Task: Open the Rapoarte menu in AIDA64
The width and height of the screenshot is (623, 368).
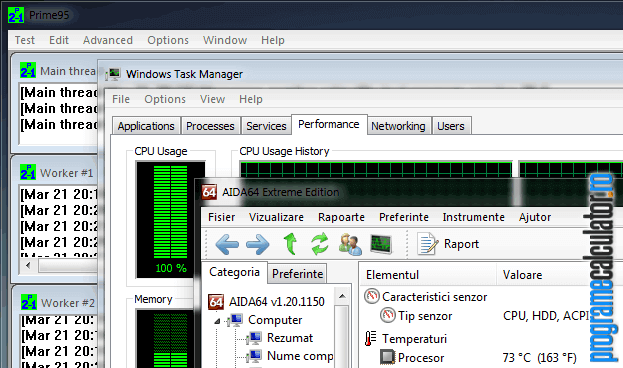Action: 341,217
